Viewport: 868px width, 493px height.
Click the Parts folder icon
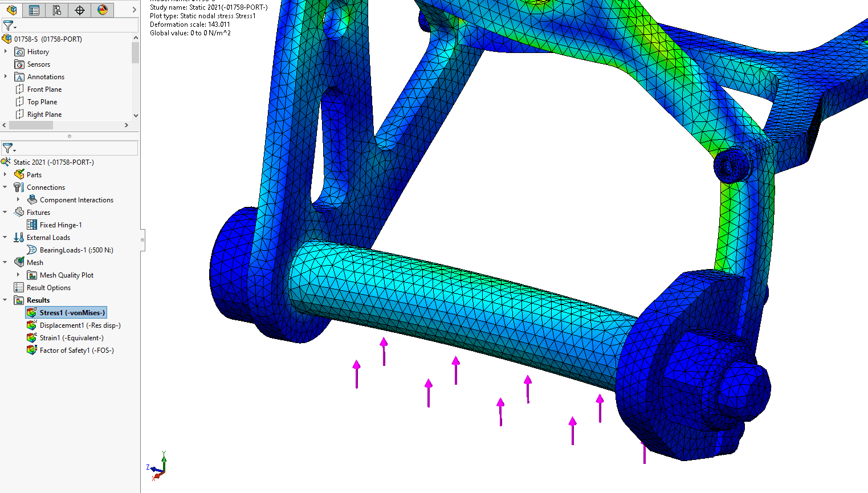click(x=19, y=174)
